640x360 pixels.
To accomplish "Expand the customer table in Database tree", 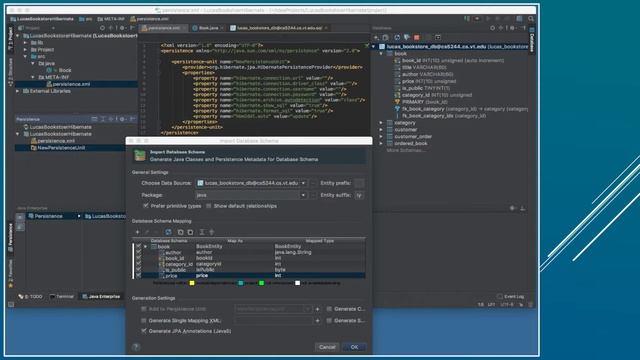I will click(x=381, y=129).
